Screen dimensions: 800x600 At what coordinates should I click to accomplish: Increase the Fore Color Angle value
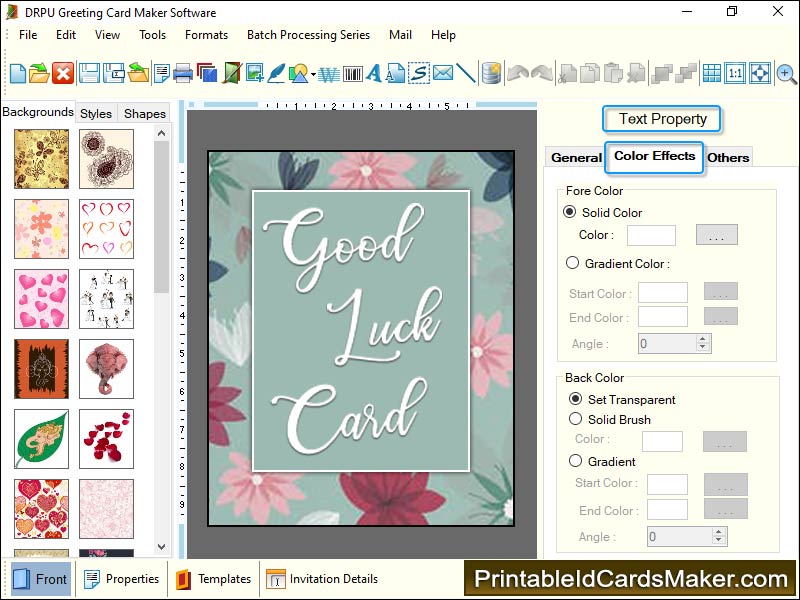click(x=703, y=339)
